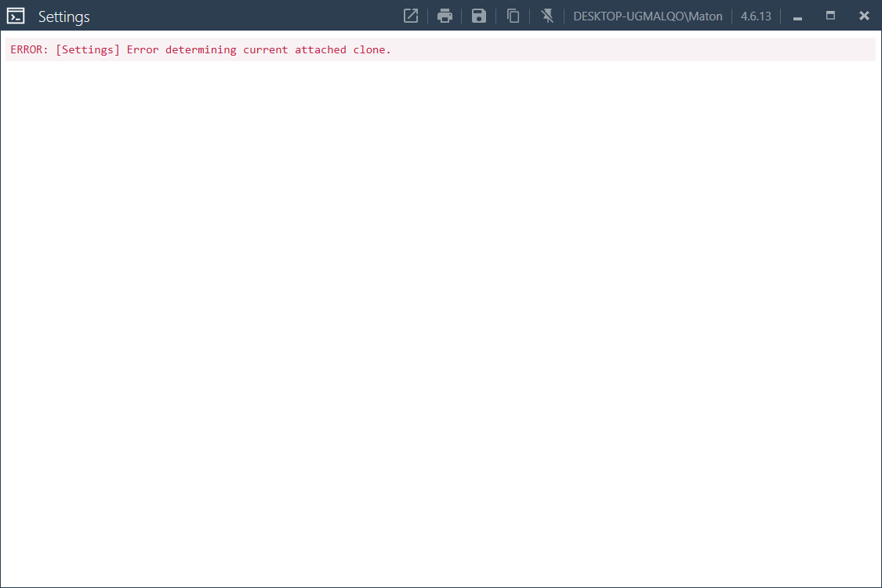Maximize the Settings console window
The height and width of the screenshot is (588, 882).
830,16
